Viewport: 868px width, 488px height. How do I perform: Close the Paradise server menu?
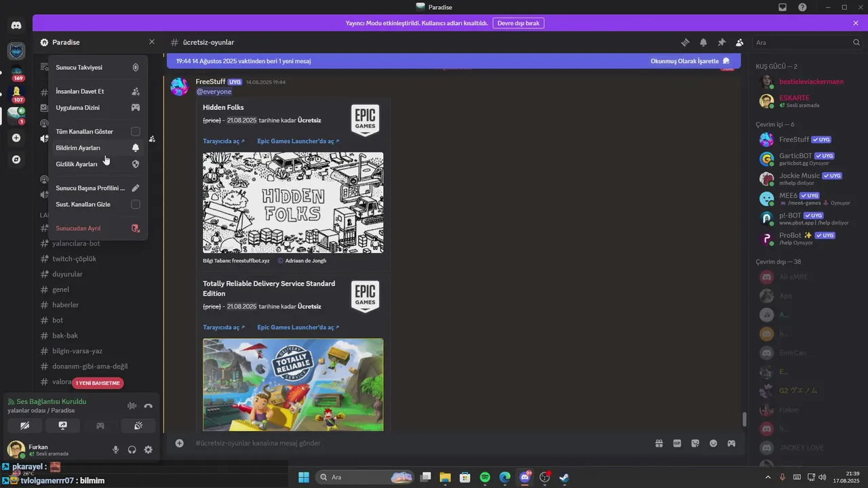tap(151, 42)
